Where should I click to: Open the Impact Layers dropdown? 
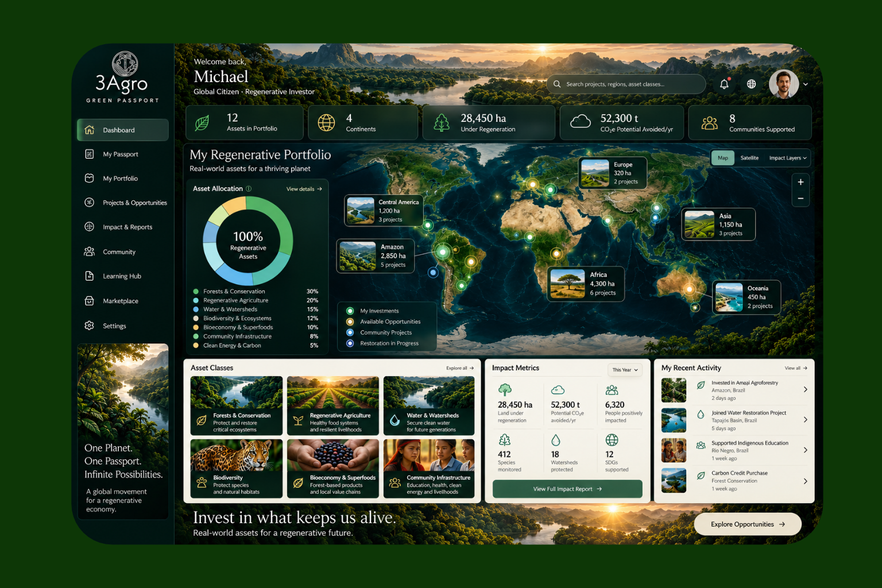788,158
